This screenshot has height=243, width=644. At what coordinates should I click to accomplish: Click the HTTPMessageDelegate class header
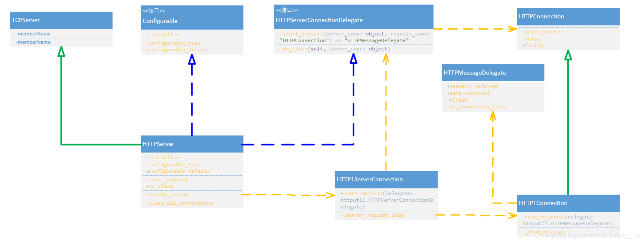(493, 73)
